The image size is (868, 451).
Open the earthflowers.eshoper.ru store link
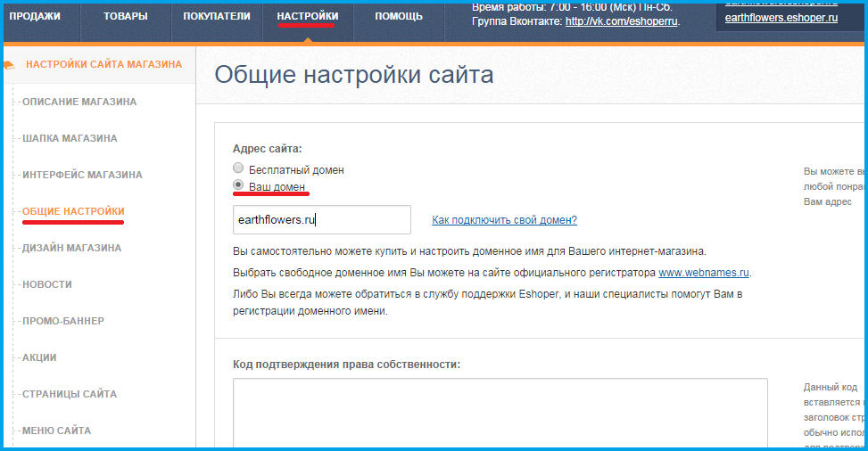[781, 19]
